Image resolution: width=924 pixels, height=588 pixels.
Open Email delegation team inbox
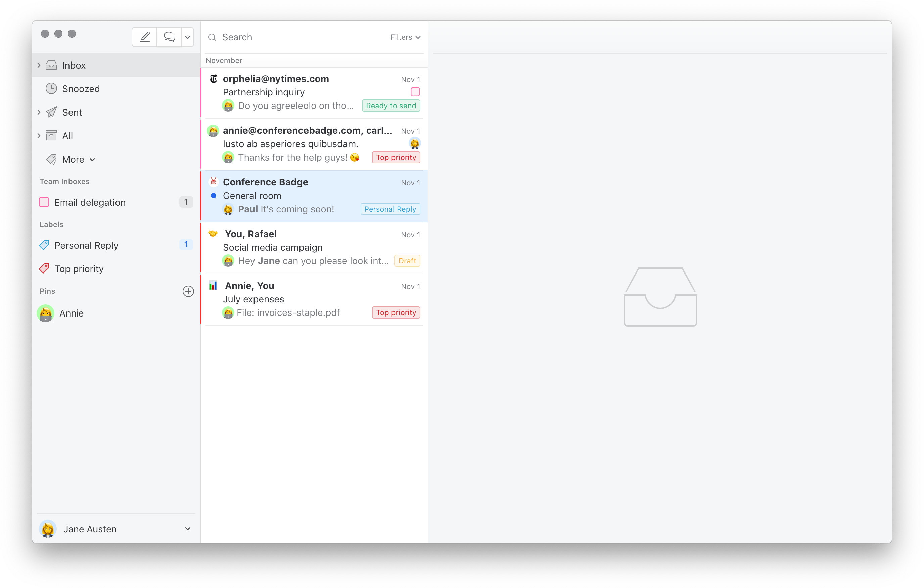(116, 202)
